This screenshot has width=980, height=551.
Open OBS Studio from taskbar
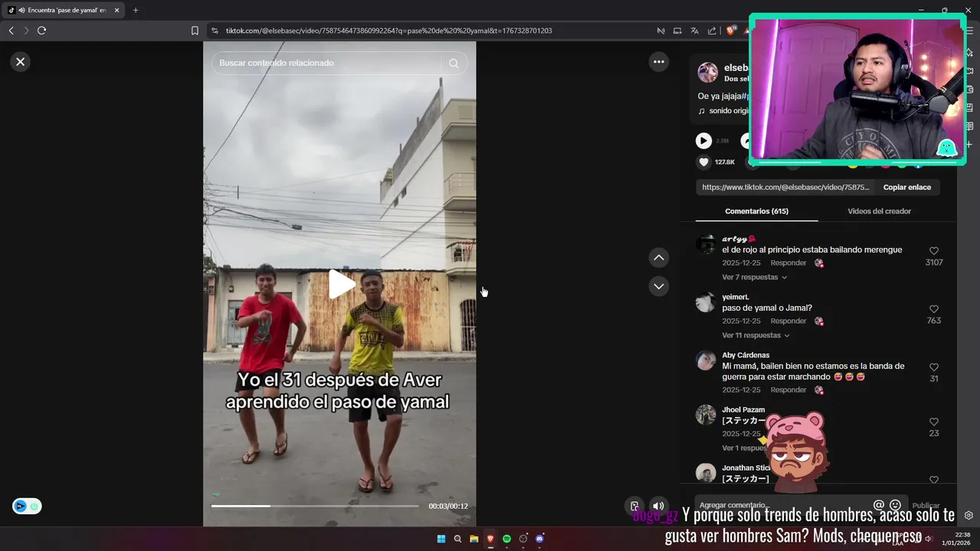524,539
